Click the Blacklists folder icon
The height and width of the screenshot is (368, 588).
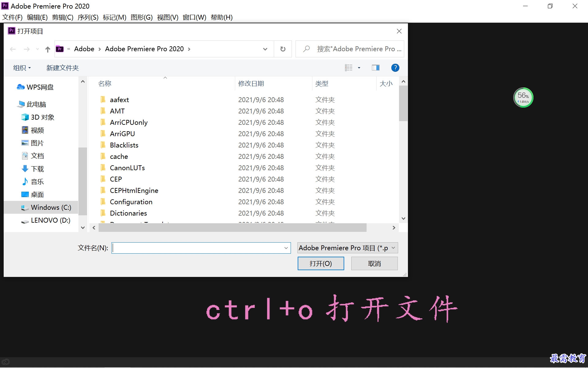coord(103,145)
